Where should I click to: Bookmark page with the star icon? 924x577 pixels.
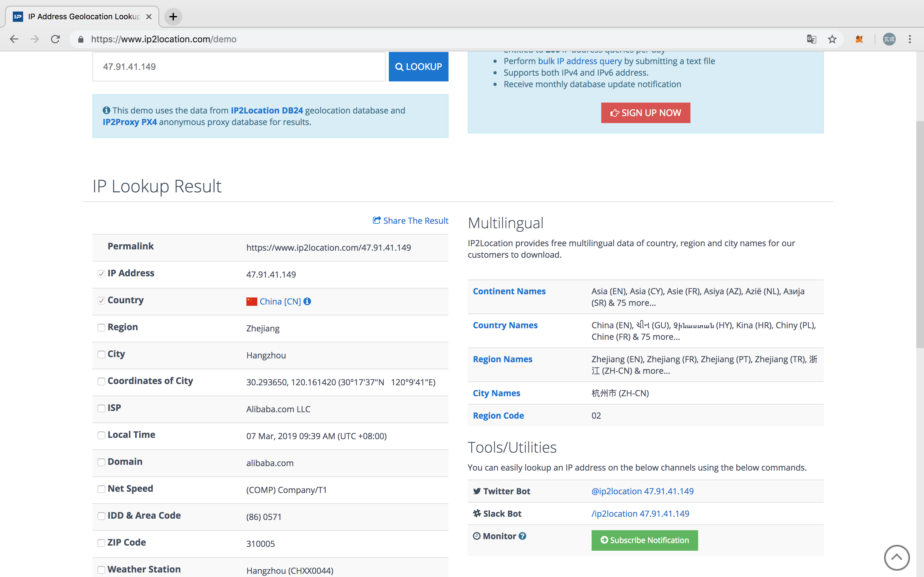832,39
